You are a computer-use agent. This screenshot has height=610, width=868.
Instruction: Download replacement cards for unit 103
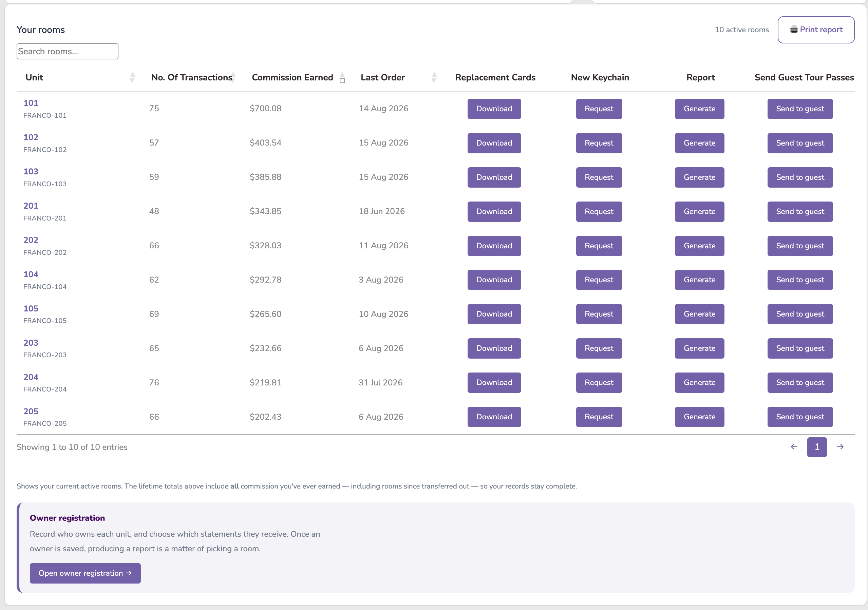tap(494, 177)
